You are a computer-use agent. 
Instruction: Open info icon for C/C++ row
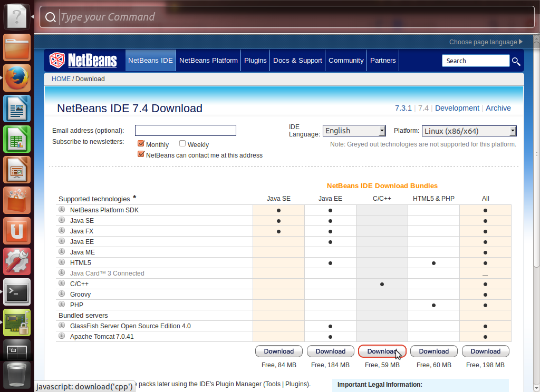click(62, 283)
